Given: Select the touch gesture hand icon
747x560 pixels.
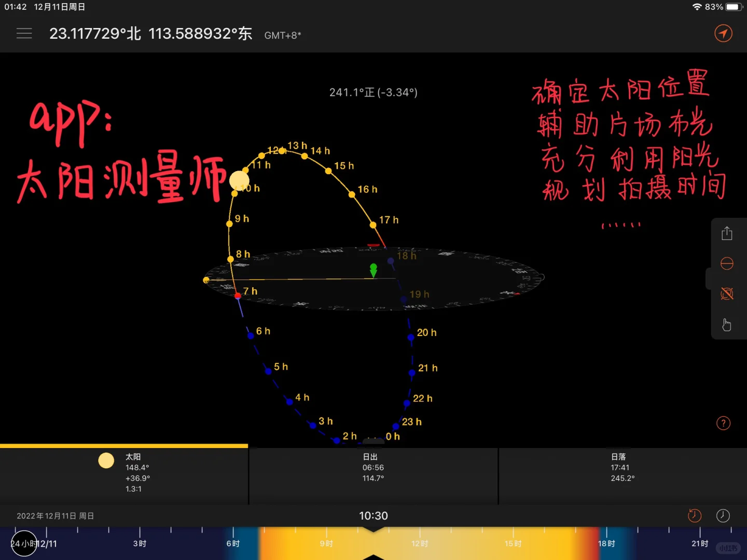Looking at the screenshot, I should (x=727, y=325).
